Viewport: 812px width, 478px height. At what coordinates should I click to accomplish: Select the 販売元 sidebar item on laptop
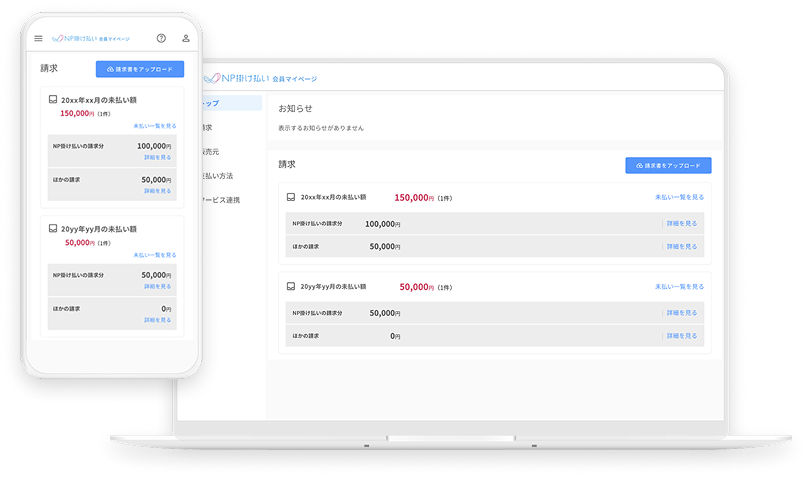[211, 152]
